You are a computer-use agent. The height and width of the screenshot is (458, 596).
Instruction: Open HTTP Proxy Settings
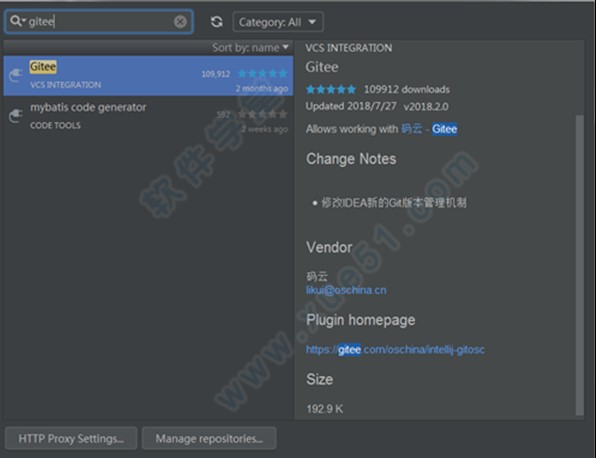pos(71,439)
